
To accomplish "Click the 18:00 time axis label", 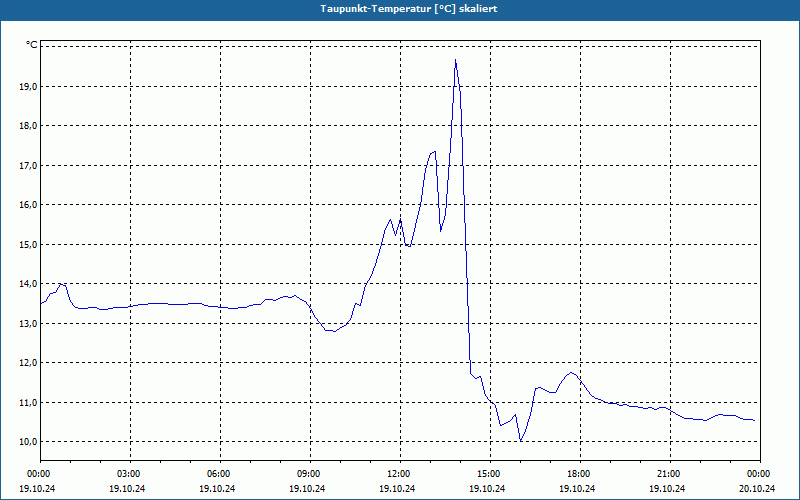I will (x=580, y=474).
